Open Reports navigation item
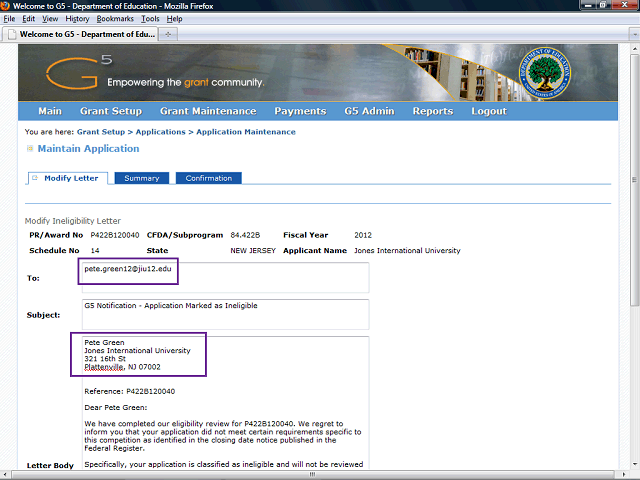Image resolution: width=640 pixels, height=480 pixels. [433, 111]
